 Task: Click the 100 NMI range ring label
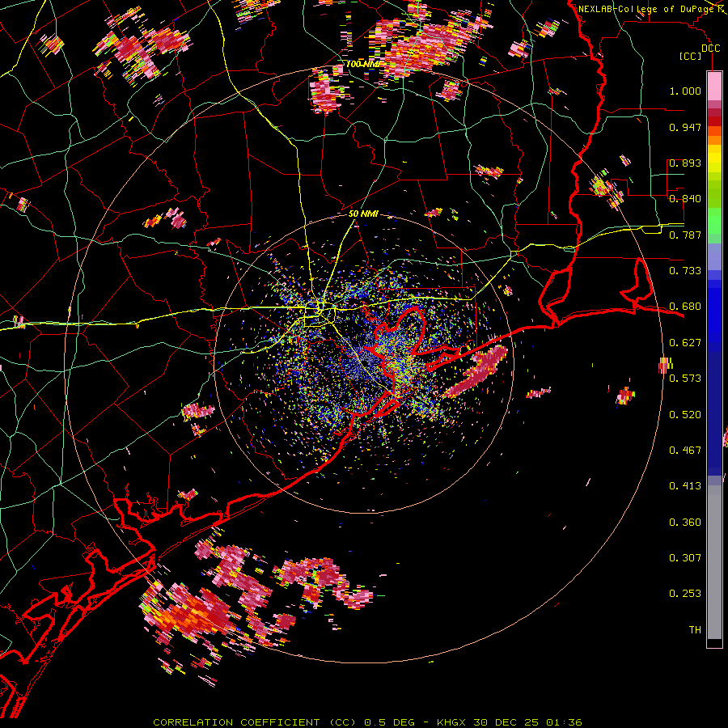click(x=363, y=64)
